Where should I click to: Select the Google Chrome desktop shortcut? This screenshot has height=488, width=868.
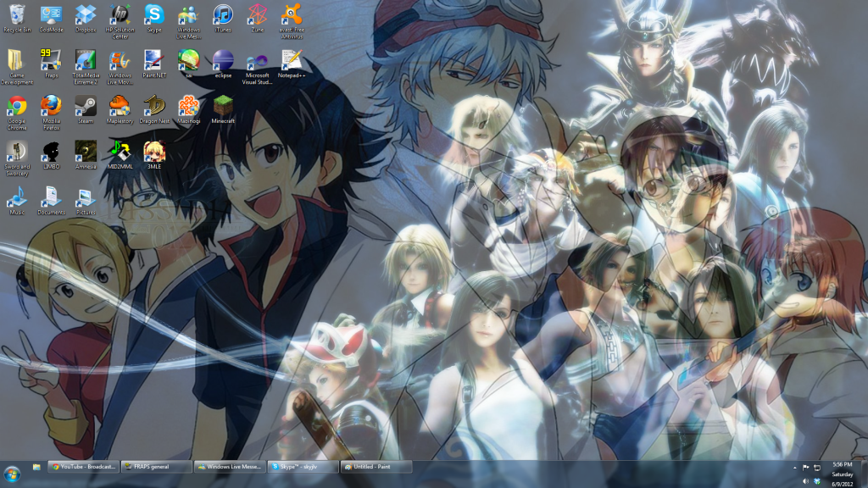17,113
